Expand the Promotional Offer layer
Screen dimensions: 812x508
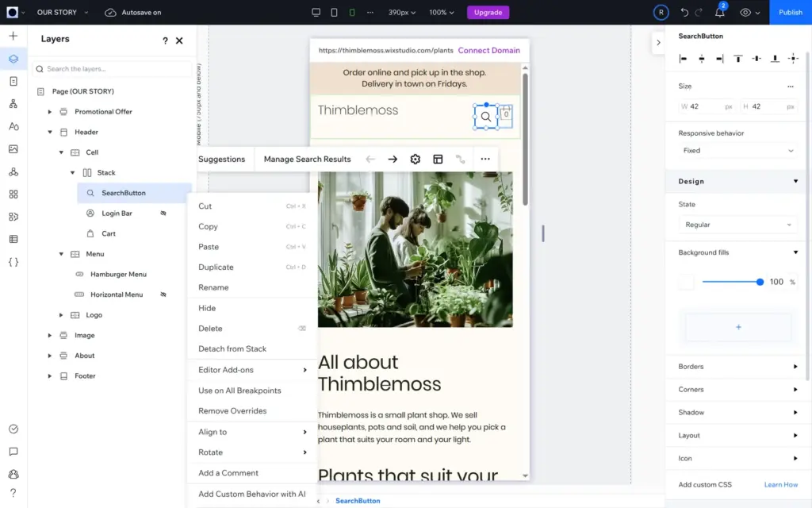point(50,111)
